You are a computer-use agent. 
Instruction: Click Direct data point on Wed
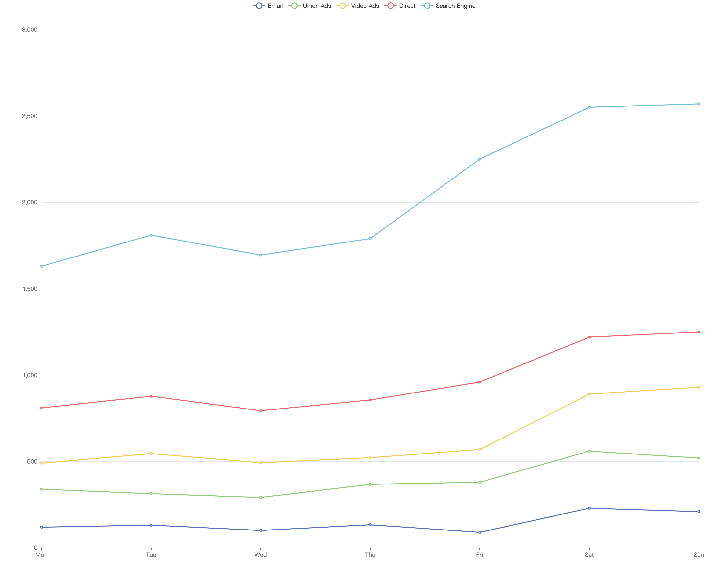(260, 411)
